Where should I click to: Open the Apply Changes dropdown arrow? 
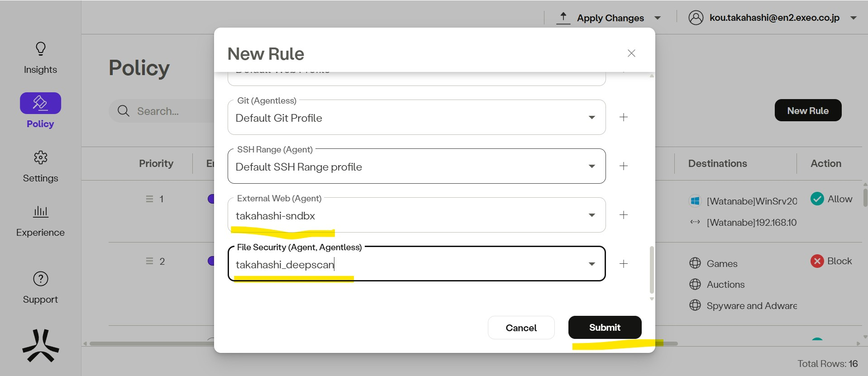pos(658,18)
